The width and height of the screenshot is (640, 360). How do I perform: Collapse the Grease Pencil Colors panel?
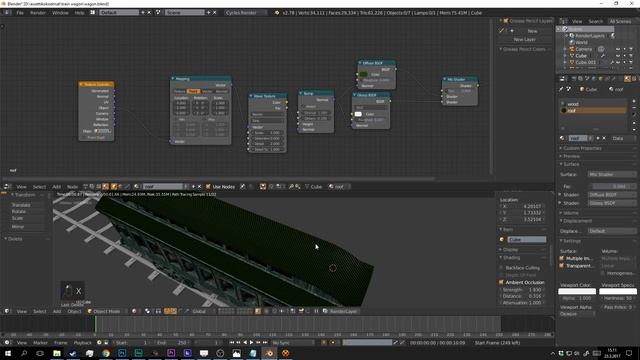tap(523, 49)
